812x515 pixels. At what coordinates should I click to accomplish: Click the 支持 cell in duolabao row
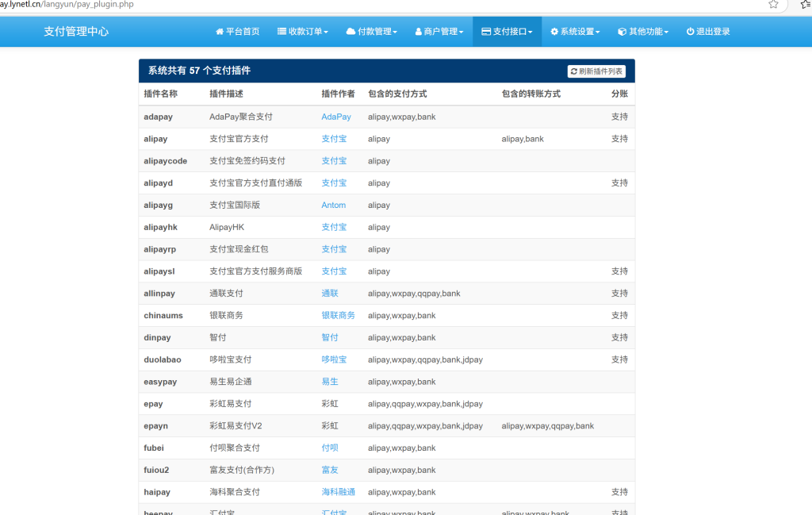coord(619,359)
